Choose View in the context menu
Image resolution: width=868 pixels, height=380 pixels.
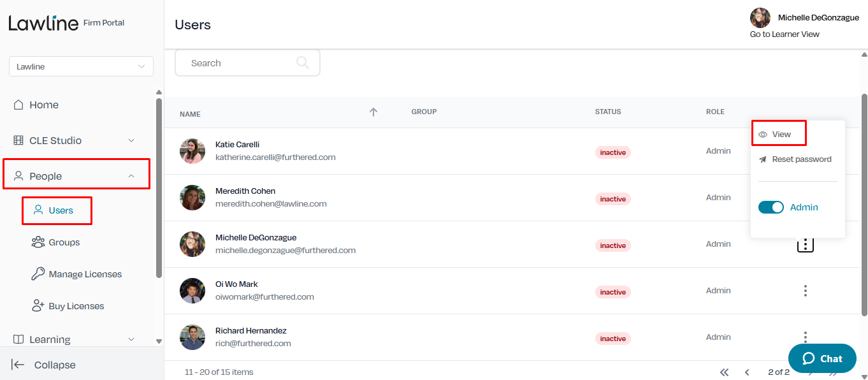click(x=781, y=134)
